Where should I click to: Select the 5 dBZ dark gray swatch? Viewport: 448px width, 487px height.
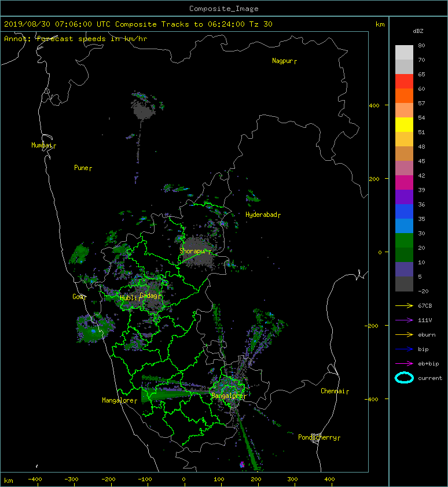404,283
